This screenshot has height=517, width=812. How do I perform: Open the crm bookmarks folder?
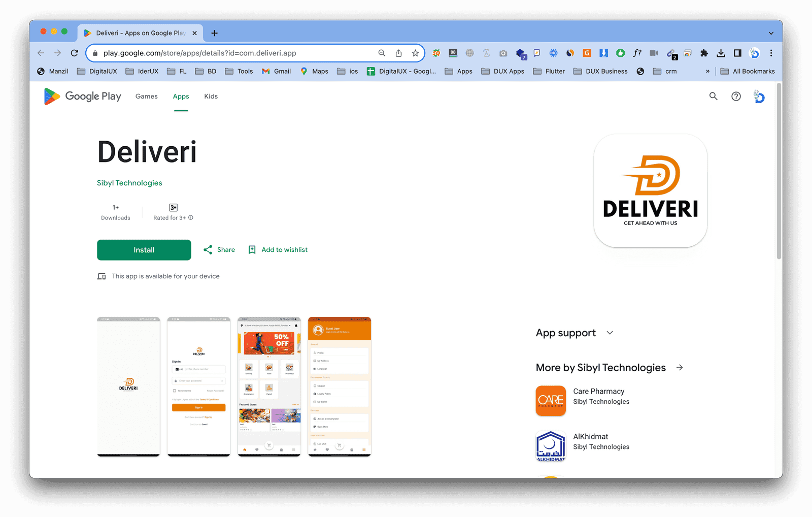click(665, 71)
